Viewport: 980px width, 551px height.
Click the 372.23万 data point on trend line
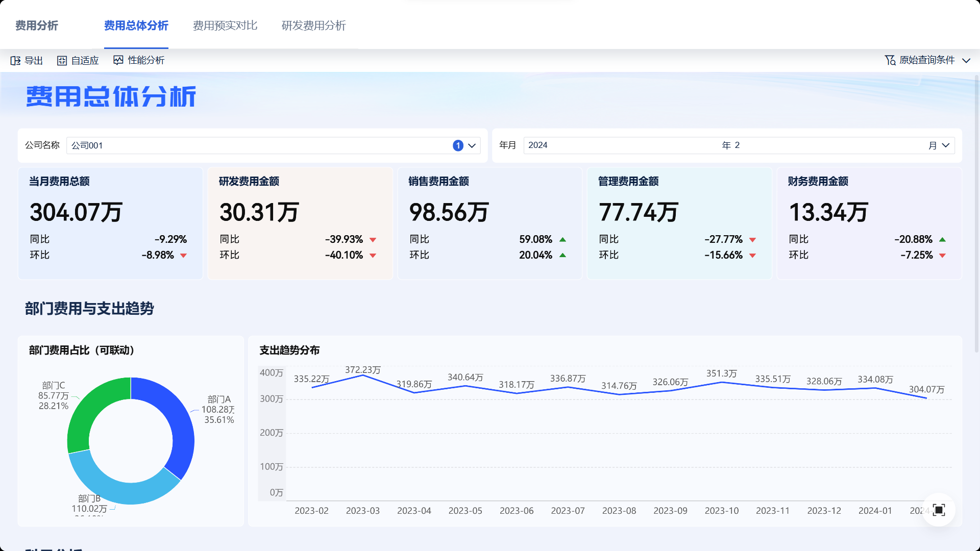(363, 375)
